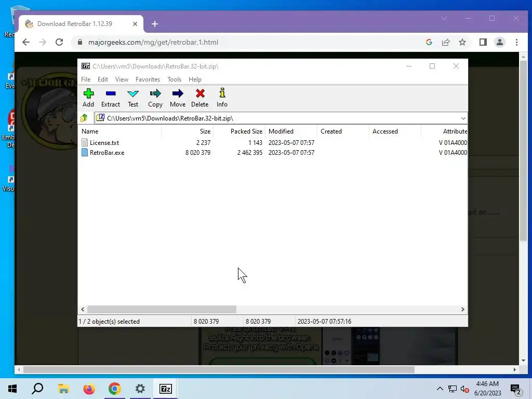Open the Help menu
532x399 pixels.
point(195,79)
